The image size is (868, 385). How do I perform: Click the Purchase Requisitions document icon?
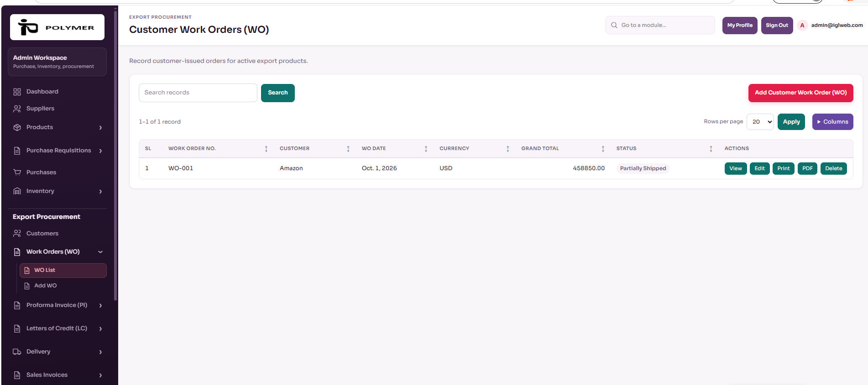click(x=17, y=151)
